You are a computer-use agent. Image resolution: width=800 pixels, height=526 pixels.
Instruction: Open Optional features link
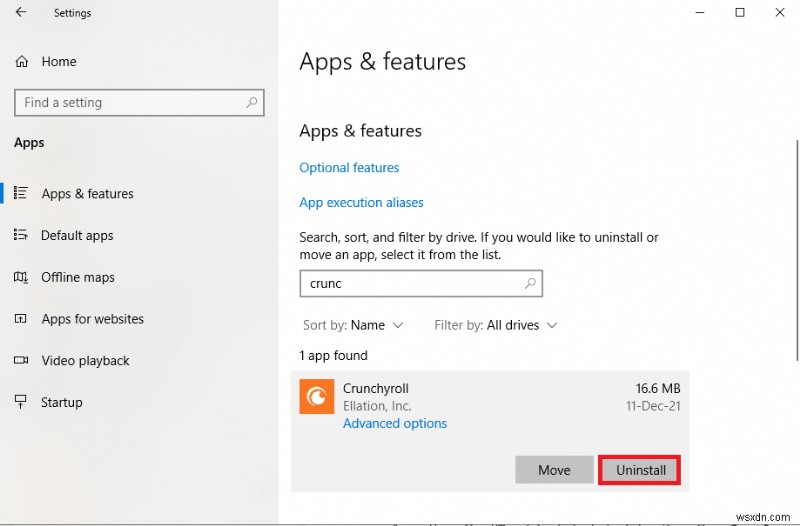349,168
